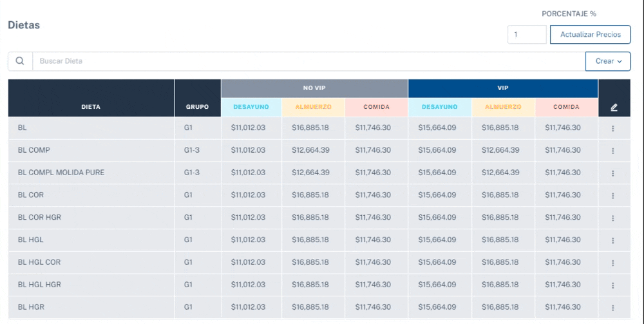644x324 pixels.
Task: Open the three-dot menu for BL HGL row
Action: pos(612,240)
